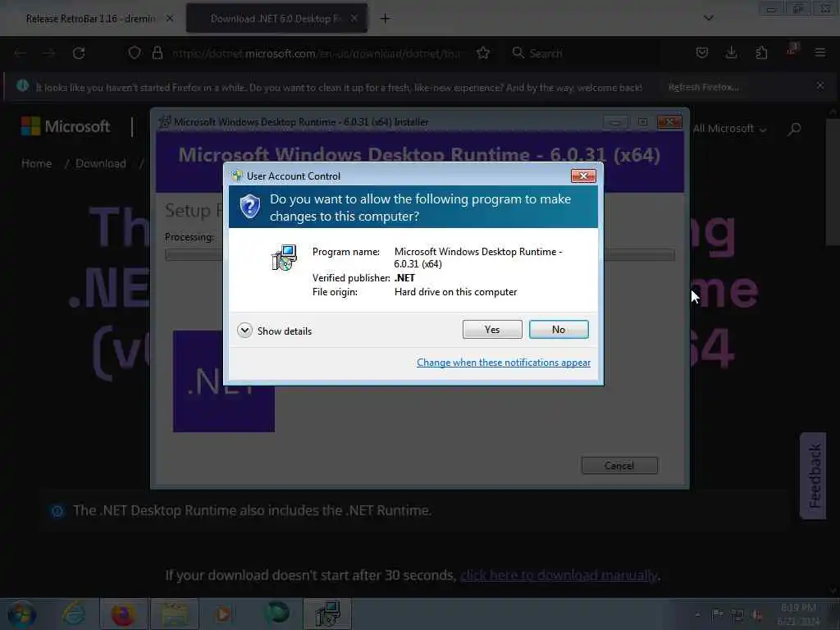This screenshot has height=630, width=840.
Task: Open the green round taskbar app
Action: coord(276,613)
